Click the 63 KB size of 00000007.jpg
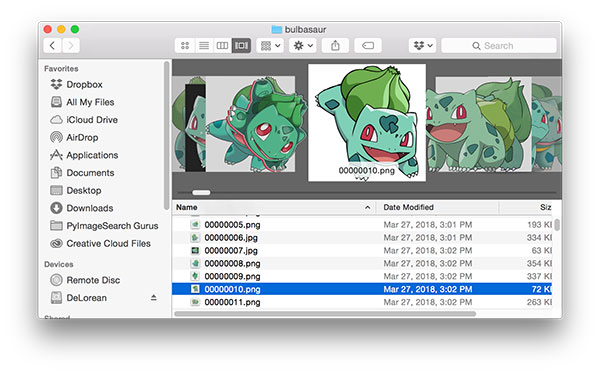Image resolution: width=600 pixels, height=373 pixels. (x=542, y=251)
